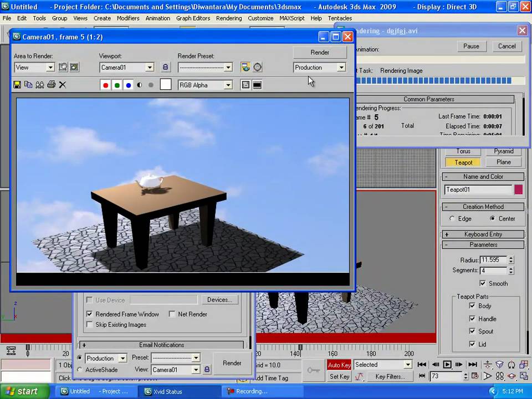
Task: Open the RGB Alpha channel dropdown
Action: [x=228, y=85]
